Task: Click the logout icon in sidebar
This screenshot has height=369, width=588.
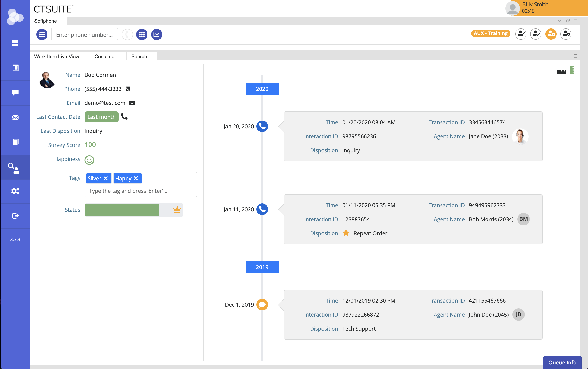Action: pyautogui.click(x=15, y=216)
